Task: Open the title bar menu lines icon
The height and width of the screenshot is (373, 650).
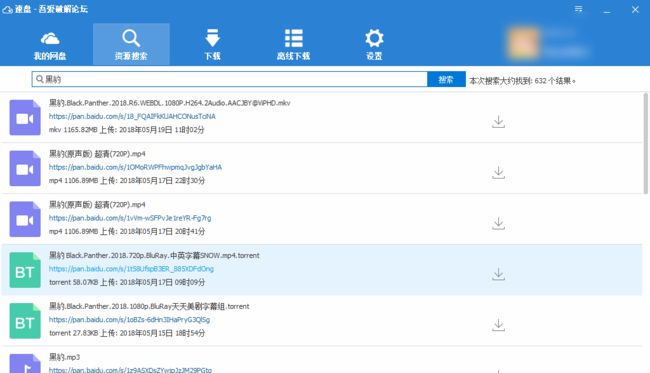Action: click(579, 9)
